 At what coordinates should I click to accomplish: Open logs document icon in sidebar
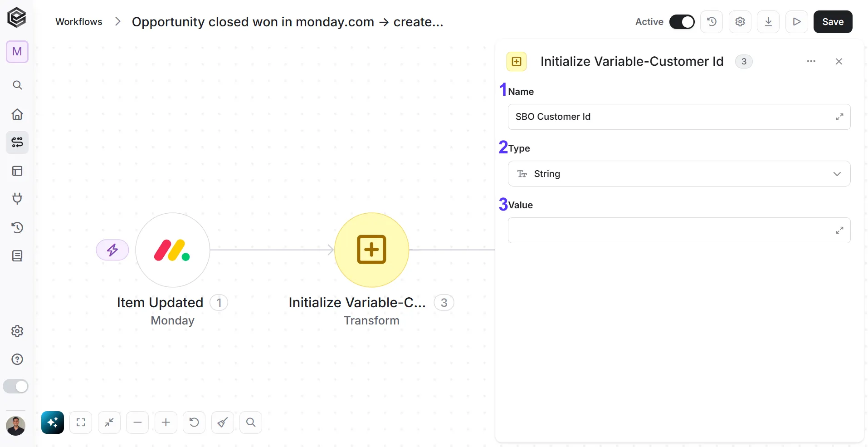(17, 256)
